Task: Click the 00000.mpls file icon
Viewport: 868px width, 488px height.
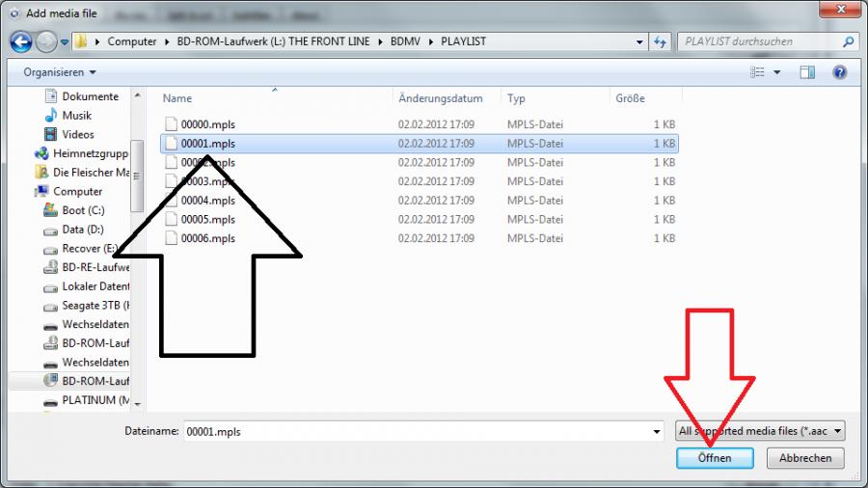Action: pyautogui.click(x=171, y=124)
